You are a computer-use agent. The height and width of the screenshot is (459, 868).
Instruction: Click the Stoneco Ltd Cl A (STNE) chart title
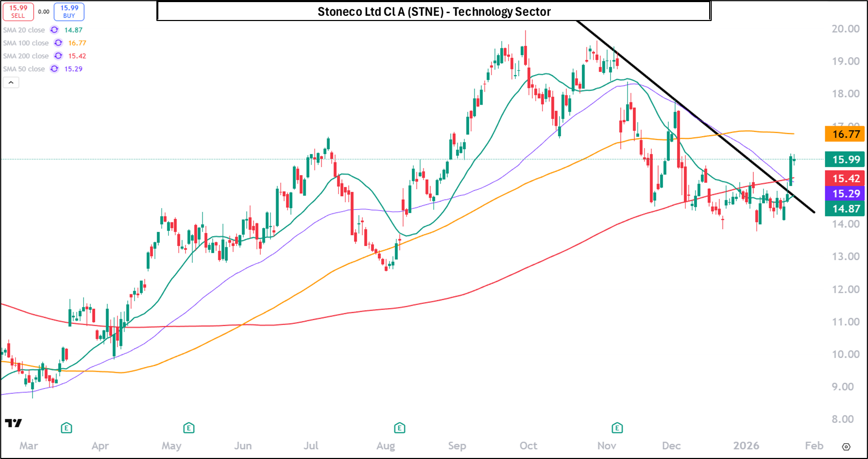coord(434,12)
